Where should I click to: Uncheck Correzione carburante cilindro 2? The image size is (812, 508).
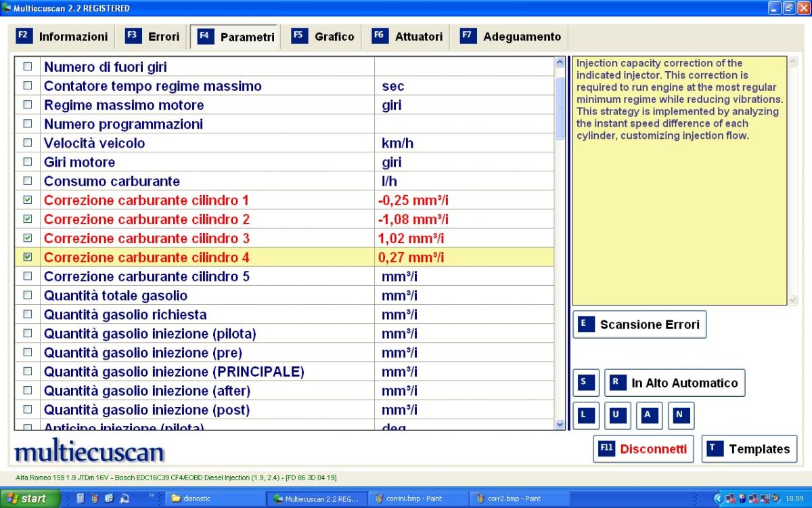coord(28,219)
